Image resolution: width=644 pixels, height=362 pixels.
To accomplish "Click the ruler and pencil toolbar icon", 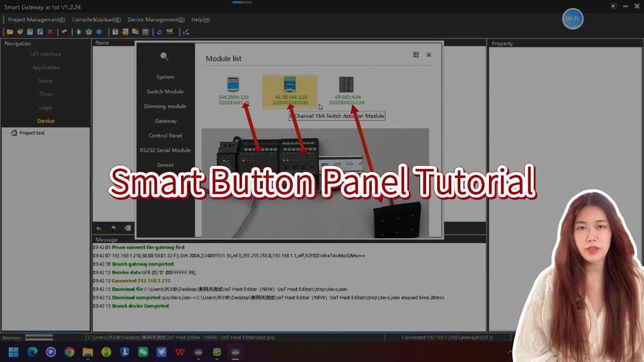I will (x=186, y=32).
